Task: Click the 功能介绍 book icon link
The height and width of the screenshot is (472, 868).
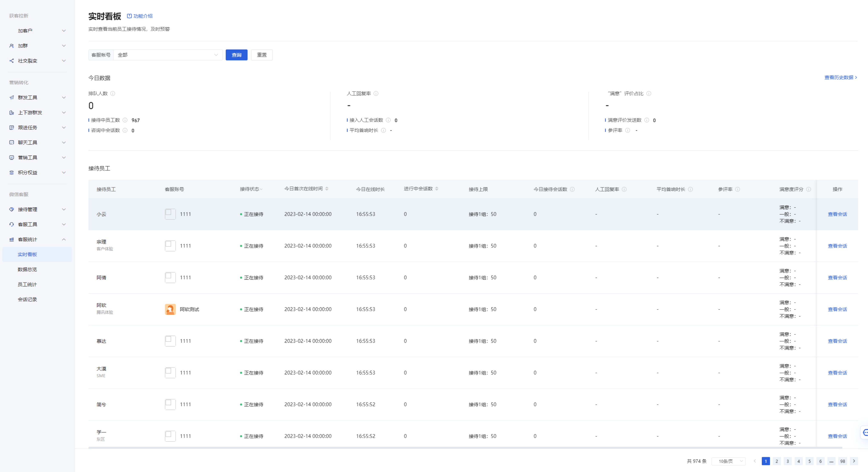Action: [129, 16]
